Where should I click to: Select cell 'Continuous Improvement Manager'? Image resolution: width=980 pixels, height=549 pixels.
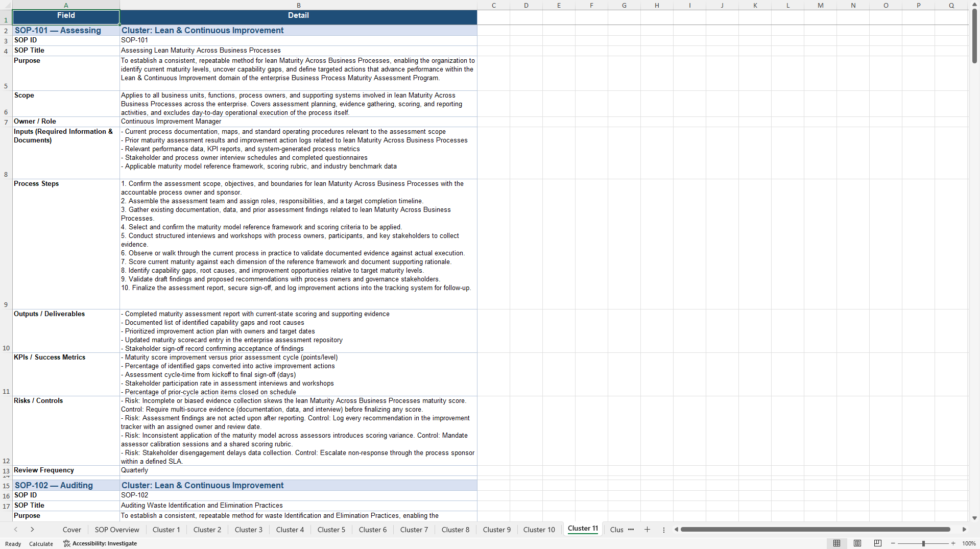[299, 122]
